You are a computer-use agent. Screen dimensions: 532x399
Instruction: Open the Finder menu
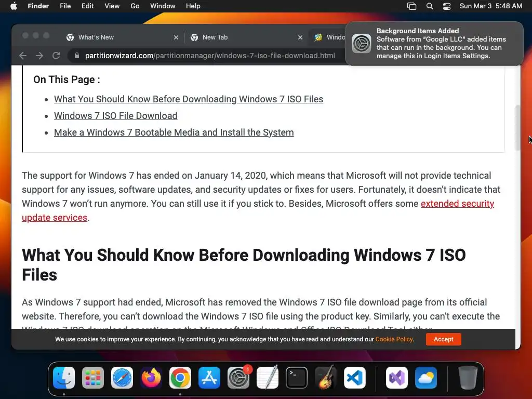point(38,6)
